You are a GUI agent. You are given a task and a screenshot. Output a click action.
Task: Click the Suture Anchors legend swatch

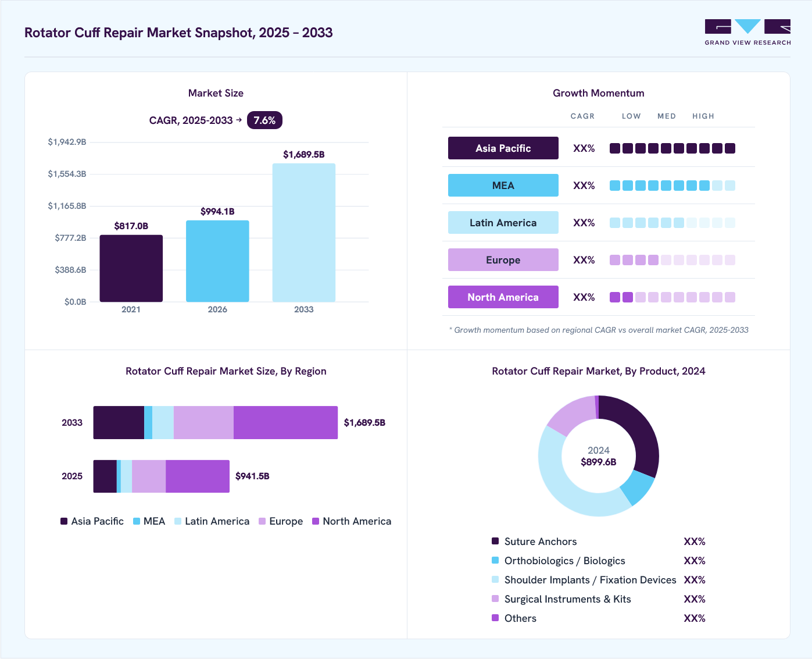coord(495,541)
